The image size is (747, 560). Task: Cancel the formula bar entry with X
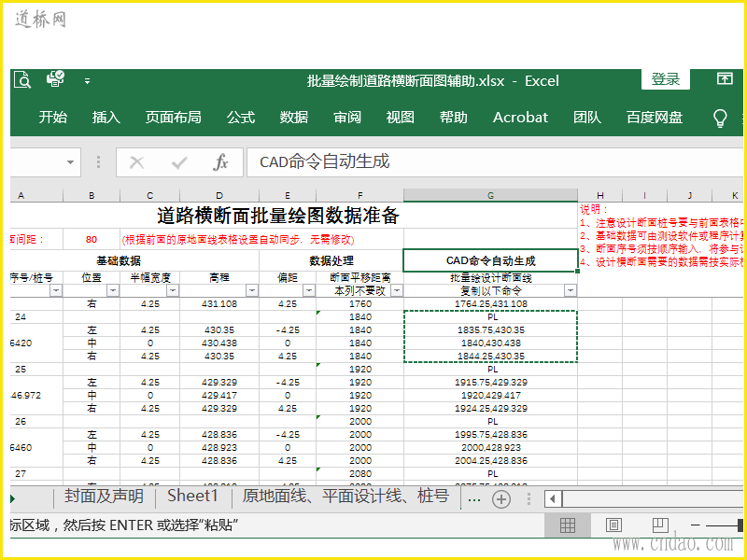137,162
